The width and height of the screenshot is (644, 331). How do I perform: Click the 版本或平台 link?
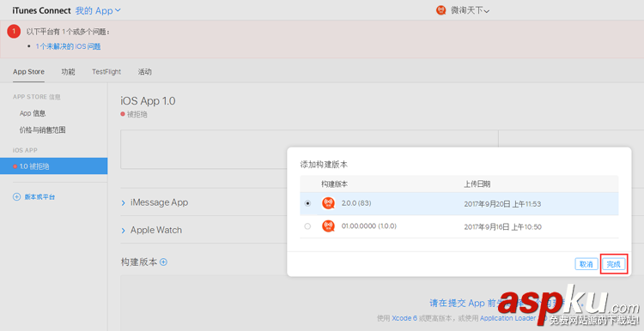pyautogui.click(x=39, y=197)
